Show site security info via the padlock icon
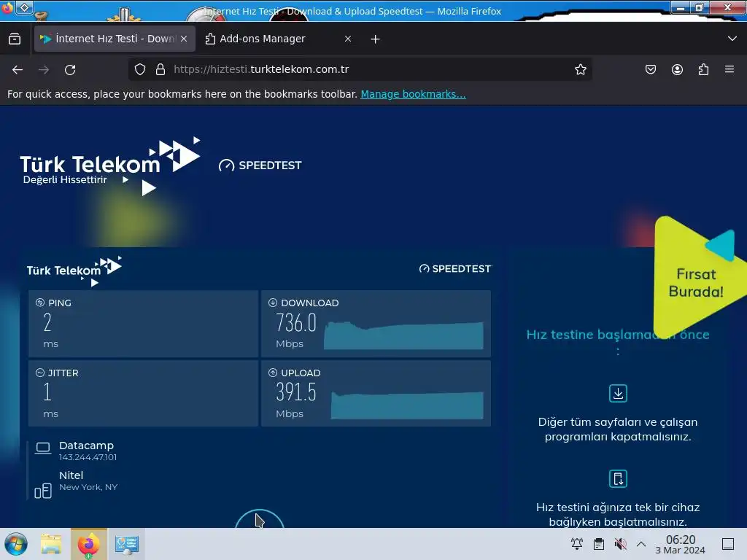Viewport: 747px width, 560px height. click(160, 69)
